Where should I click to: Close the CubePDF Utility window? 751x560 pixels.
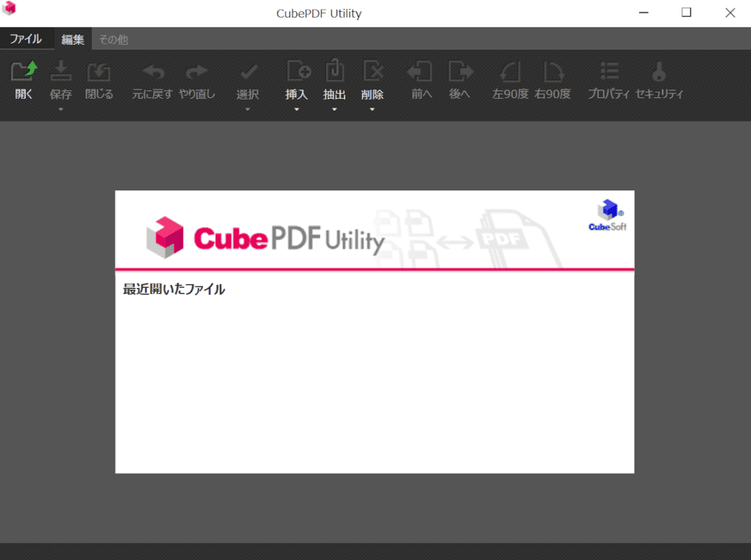click(x=730, y=13)
